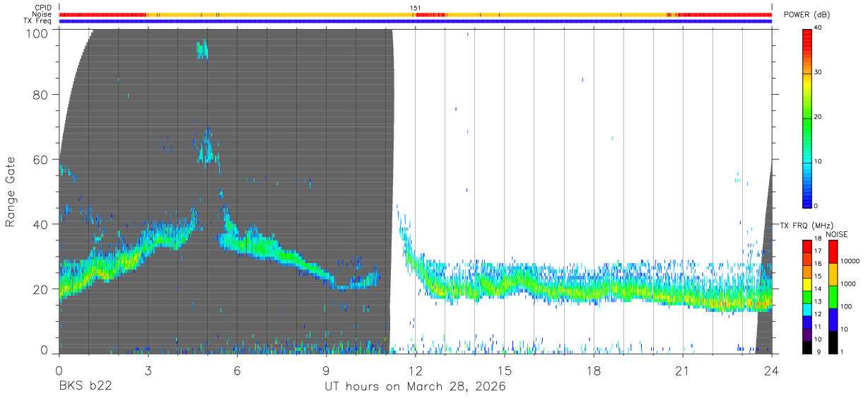Click the 100 label on noise scale
This screenshot has width=868, height=401.
click(847, 307)
